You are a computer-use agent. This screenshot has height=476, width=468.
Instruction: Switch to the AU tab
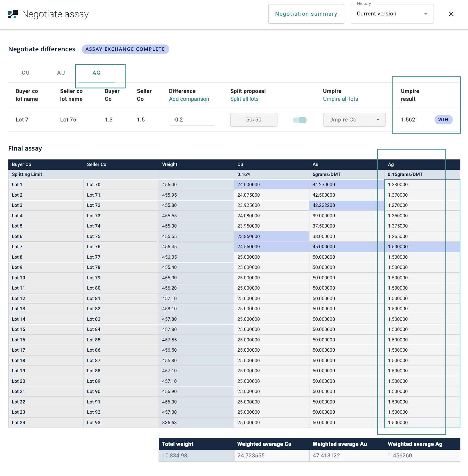tap(61, 73)
